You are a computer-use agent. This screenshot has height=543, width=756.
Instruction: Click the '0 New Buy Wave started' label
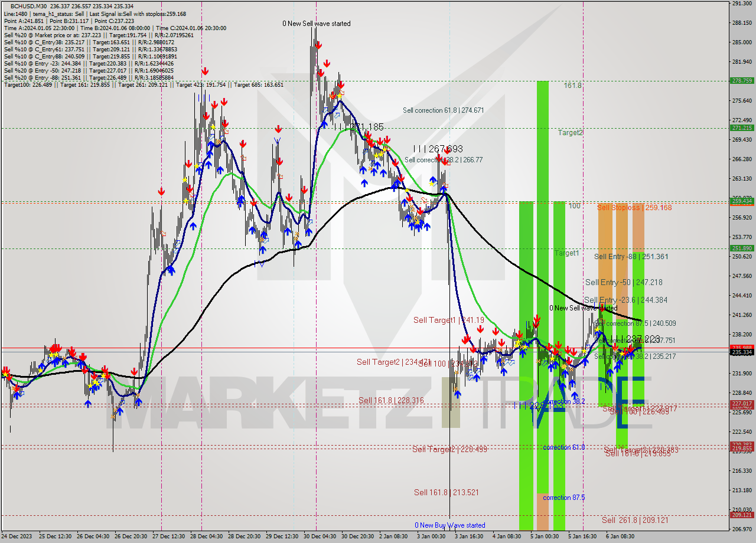(450, 525)
